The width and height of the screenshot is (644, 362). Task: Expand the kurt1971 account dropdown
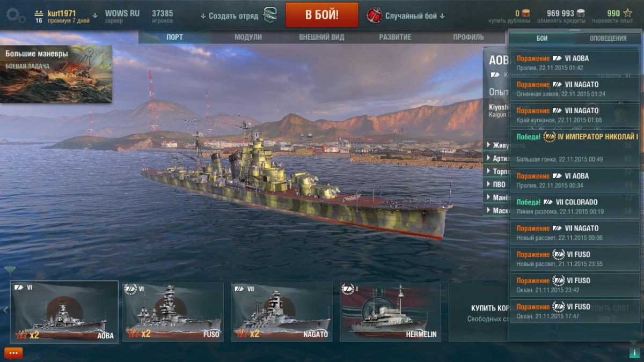[95, 16]
